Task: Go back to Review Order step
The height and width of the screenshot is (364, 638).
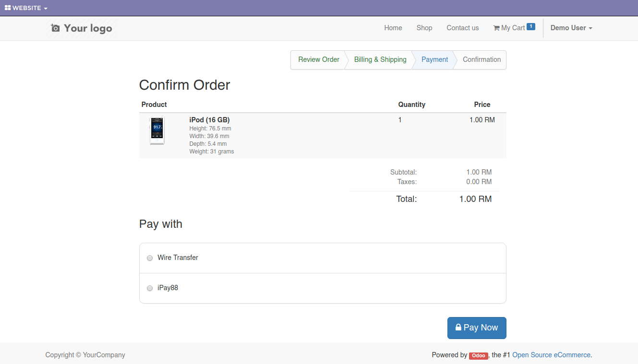Action: pyautogui.click(x=319, y=59)
